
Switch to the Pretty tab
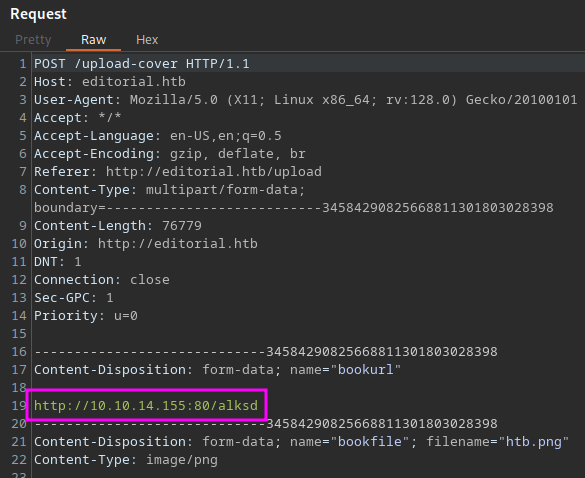(x=33, y=40)
